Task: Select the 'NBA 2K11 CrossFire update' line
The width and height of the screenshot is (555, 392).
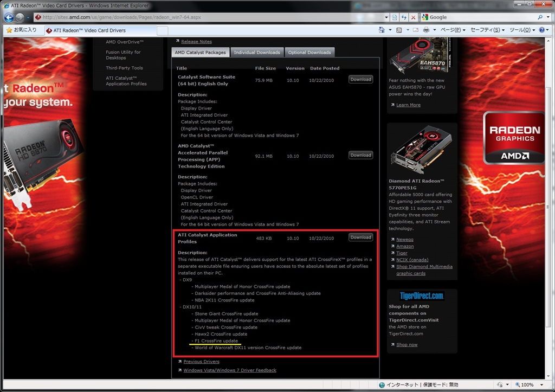Action: pos(224,300)
